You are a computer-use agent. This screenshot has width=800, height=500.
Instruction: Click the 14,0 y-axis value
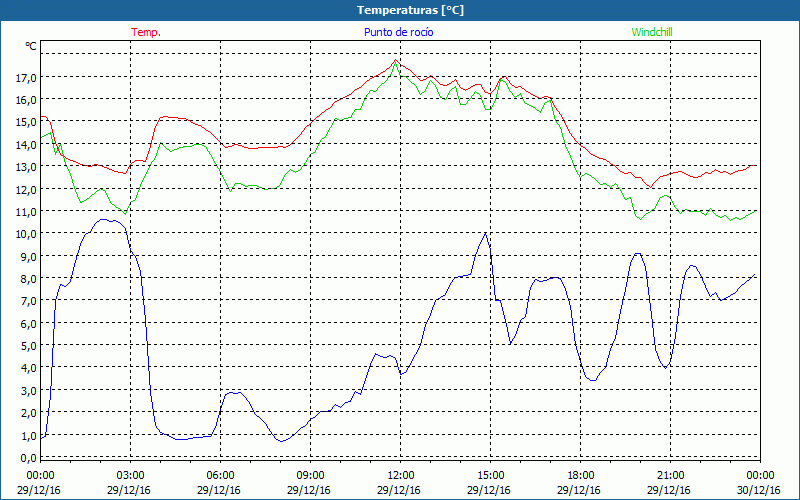tap(27, 145)
